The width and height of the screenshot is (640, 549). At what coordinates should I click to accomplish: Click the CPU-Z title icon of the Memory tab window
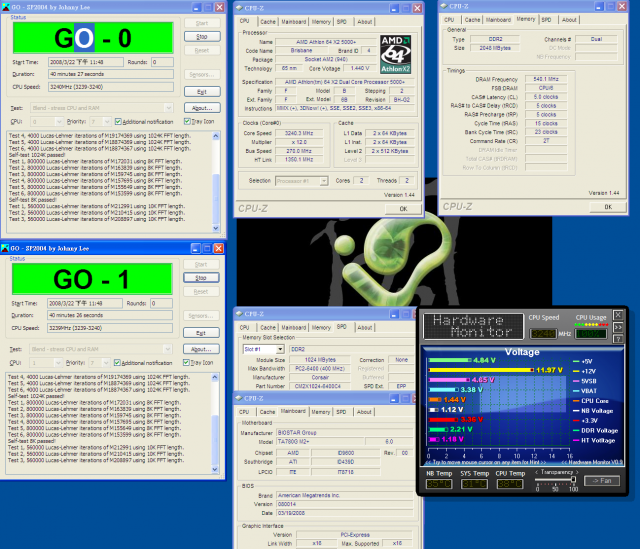point(444,6)
